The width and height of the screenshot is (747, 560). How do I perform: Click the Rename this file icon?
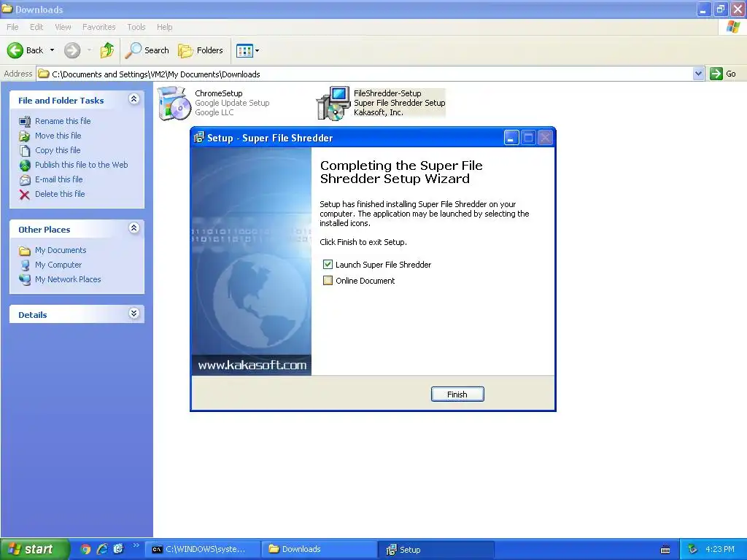click(25, 122)
